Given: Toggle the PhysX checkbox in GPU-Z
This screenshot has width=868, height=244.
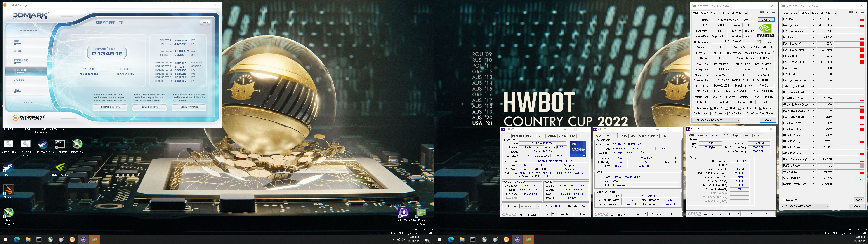Looking at the screenshot, I should coord(744,114).
